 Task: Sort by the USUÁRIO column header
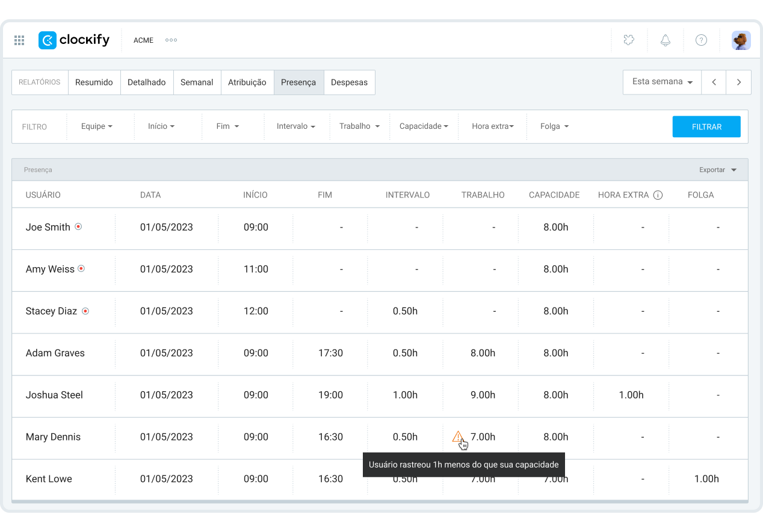(43, 195)
